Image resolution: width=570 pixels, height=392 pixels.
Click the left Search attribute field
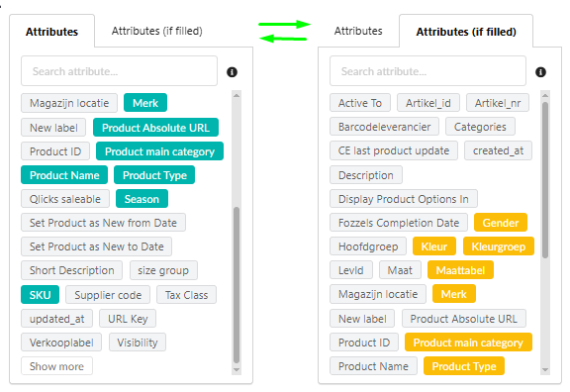(119, 71)
